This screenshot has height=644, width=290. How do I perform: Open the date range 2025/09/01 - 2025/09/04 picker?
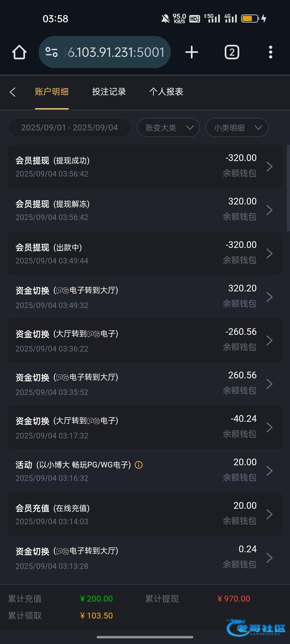70,128
